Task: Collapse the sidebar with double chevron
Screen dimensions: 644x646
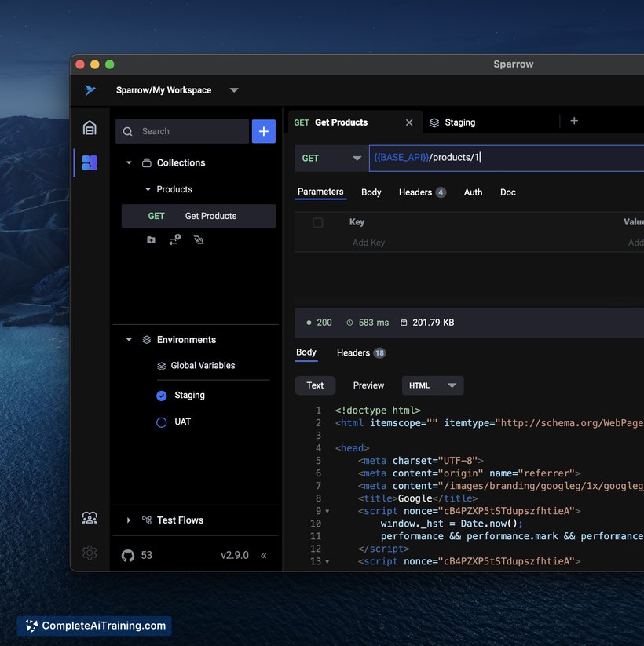Action: [x=264, y=556]
